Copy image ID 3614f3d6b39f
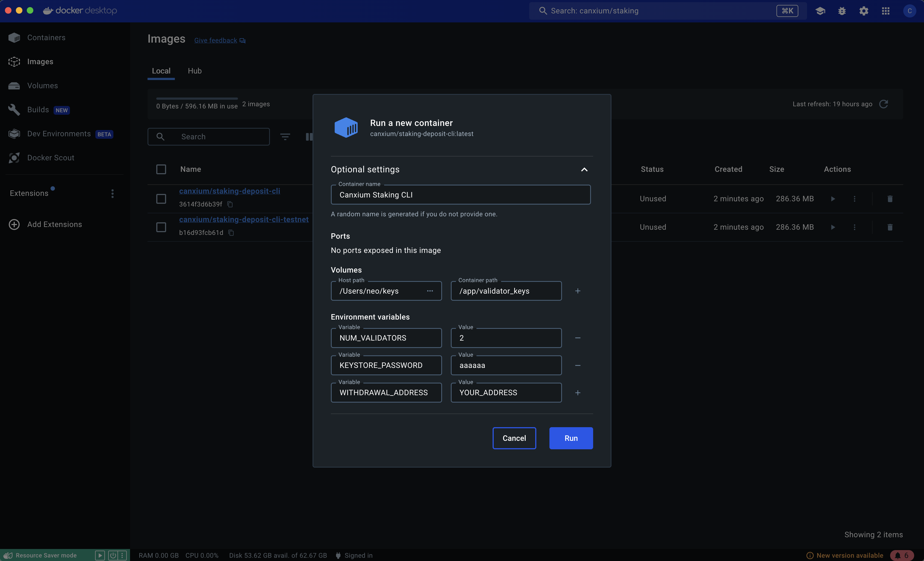Image resolution: width=924 pixels, height=561 pixels. point(230,204)
